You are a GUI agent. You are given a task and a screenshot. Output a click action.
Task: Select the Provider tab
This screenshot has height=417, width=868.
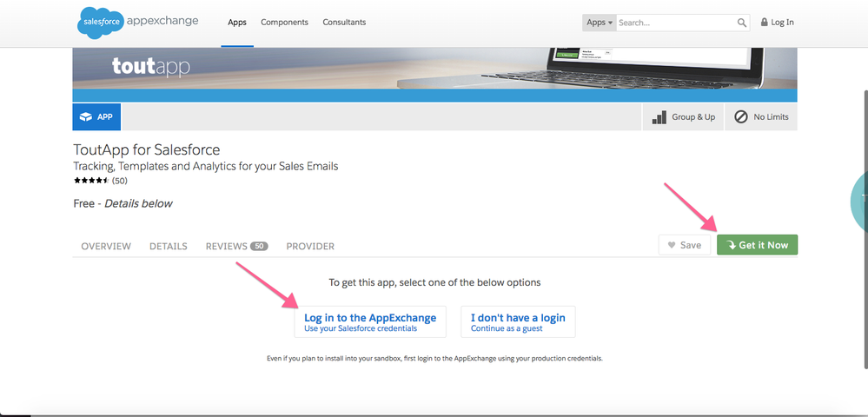[310, 246]
